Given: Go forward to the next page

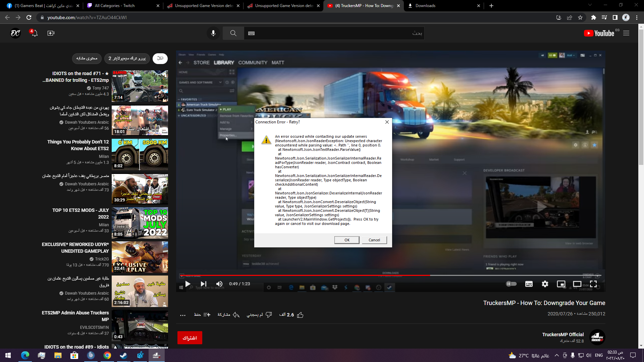Looking at the screenshot, I should 18,17.
